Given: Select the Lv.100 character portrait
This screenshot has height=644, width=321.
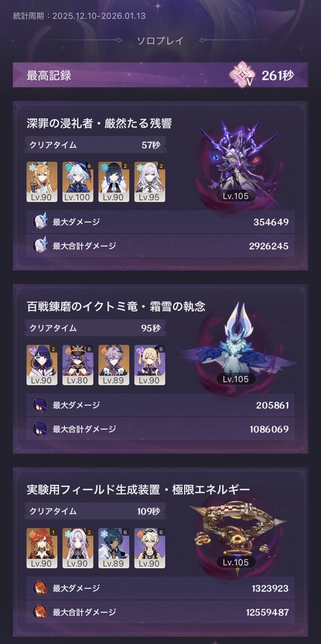Looking at the screenshot, I should tap(78, 182).
